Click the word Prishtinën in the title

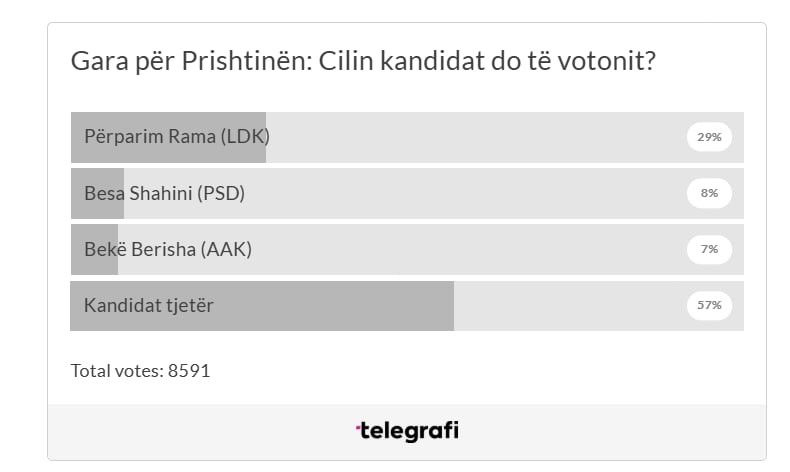(245, 62)
